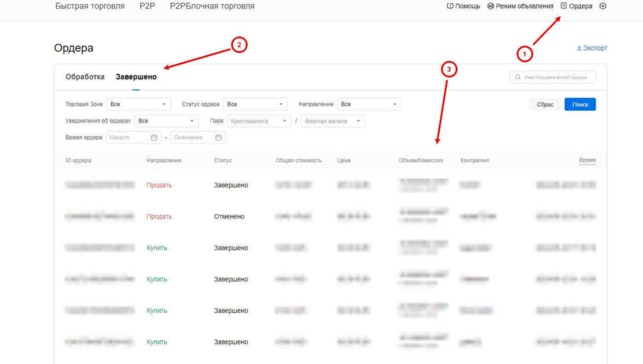Expand the Направление dropdown
Screen dimensions: 643x364
pyautogui.click(x=369, y=104)
